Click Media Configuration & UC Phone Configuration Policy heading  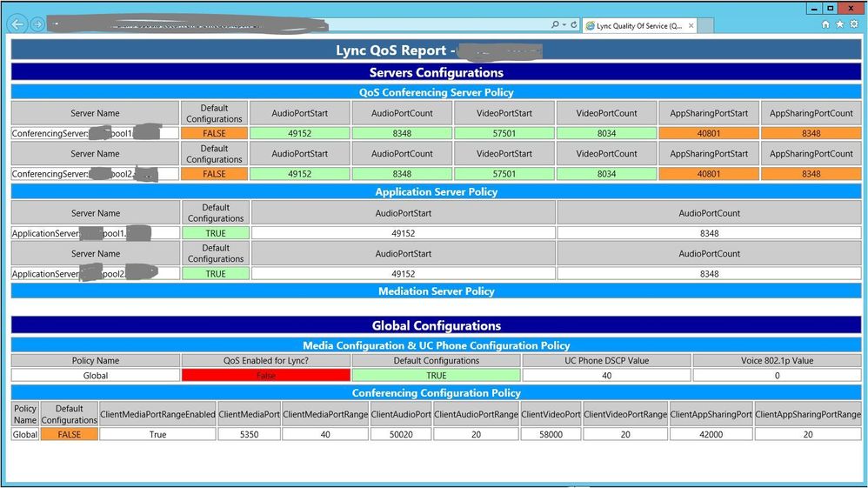[437, 345]
